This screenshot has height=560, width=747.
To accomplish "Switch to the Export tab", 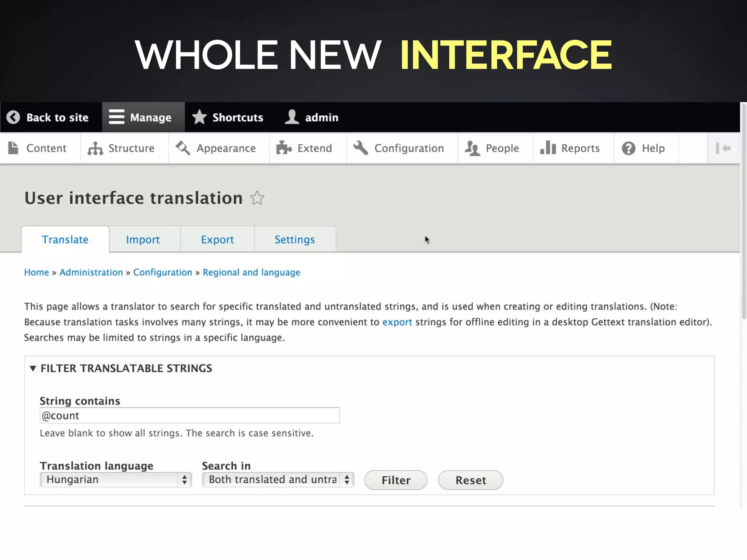I will pos(217,240).
